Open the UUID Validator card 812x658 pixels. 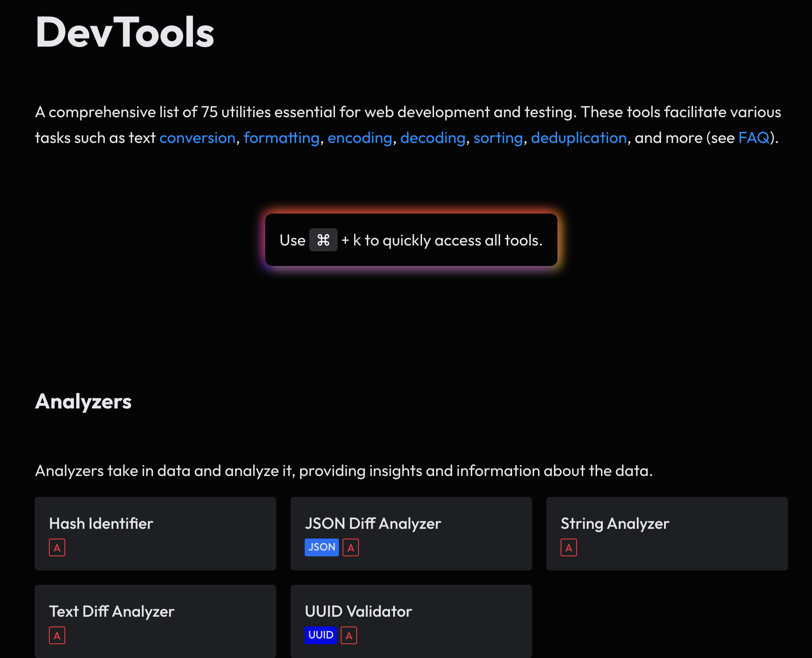tap(411, 621)
